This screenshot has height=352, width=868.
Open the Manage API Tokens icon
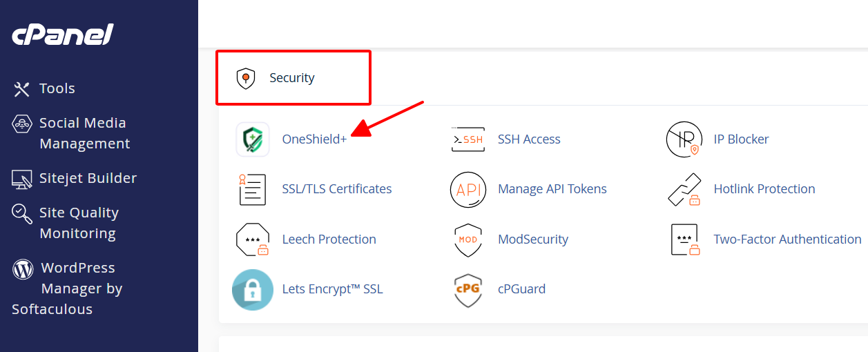tap(467, 189)
